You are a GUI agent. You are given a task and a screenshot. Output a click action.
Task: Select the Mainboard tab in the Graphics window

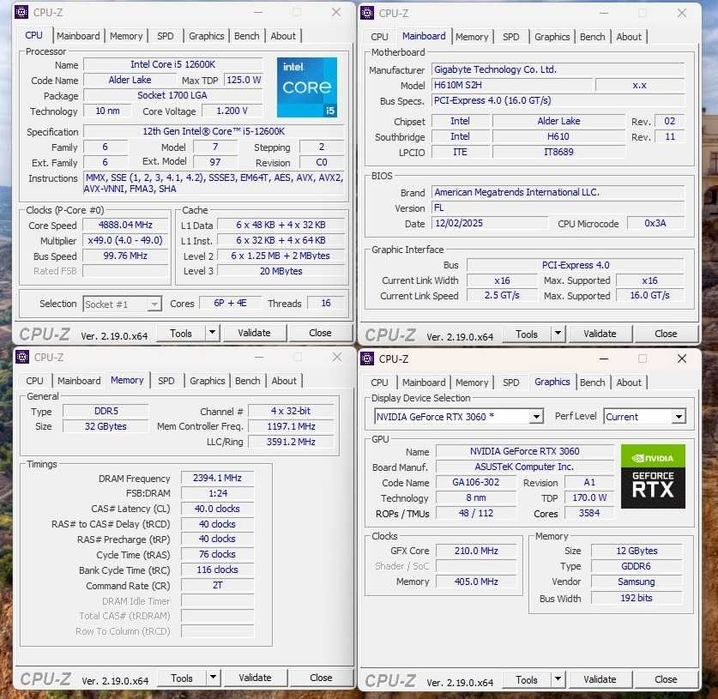pos(424,382)
